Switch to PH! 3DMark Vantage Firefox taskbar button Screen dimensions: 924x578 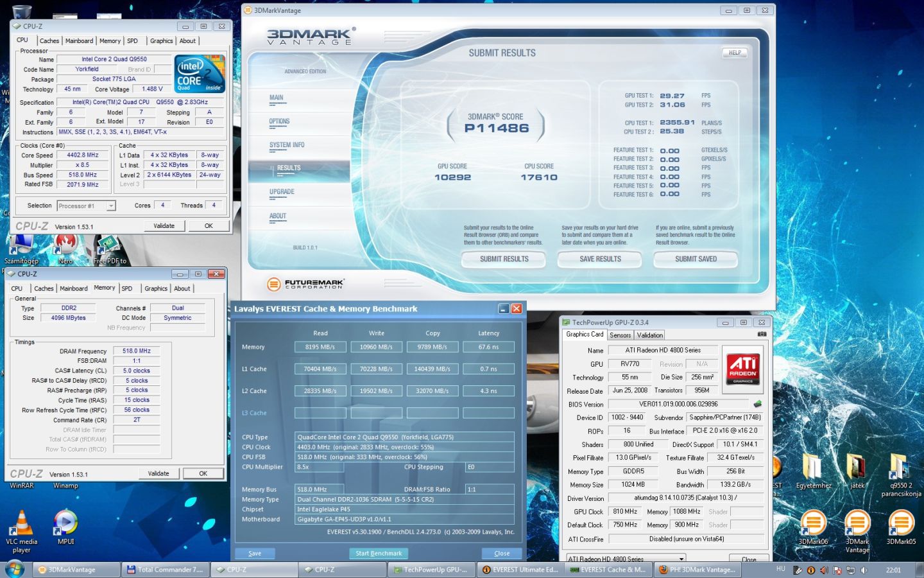click(696, 570)
